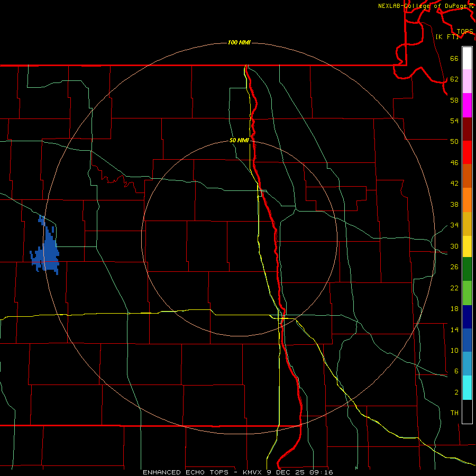Click the yellow legend swatch
Viewport: 476px width, 476px height.
click(467, 246)
